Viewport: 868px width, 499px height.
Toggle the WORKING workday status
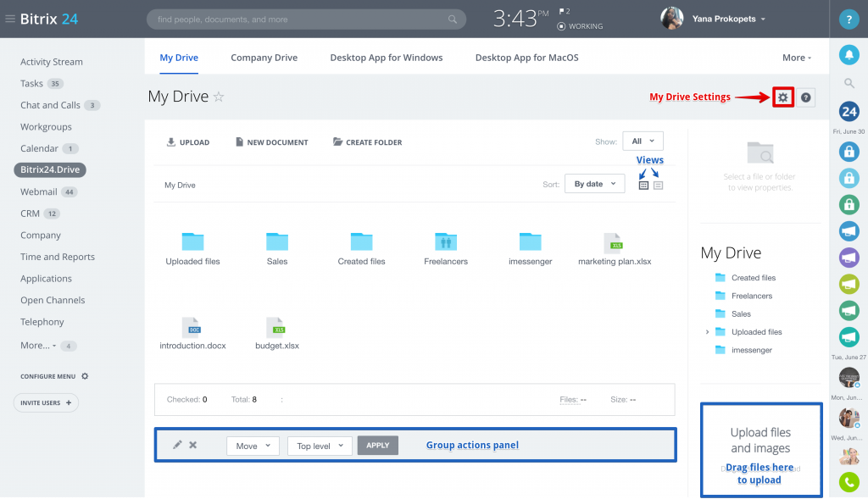[580, 26]
